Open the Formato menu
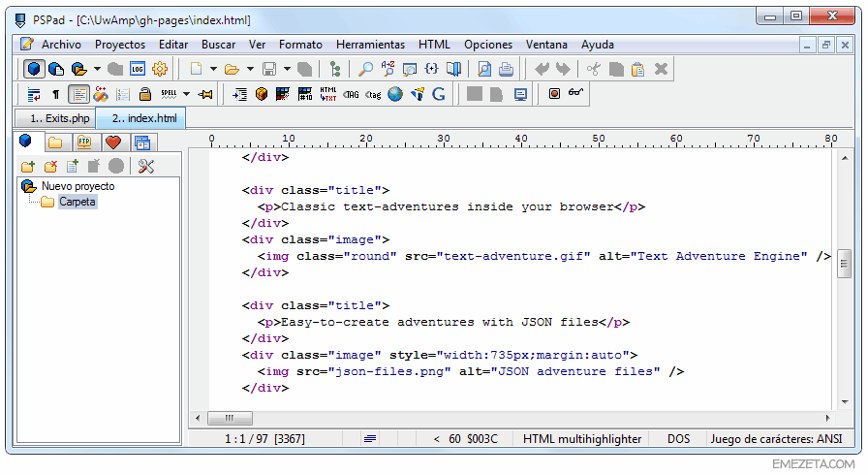 300,45
